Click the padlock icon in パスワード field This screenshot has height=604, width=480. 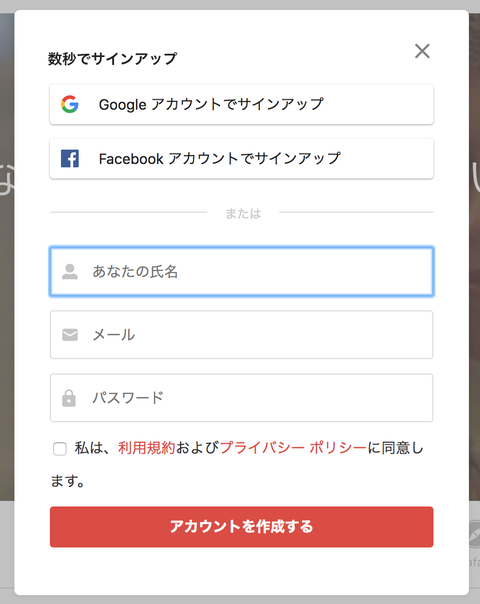(x=69, y=398)
